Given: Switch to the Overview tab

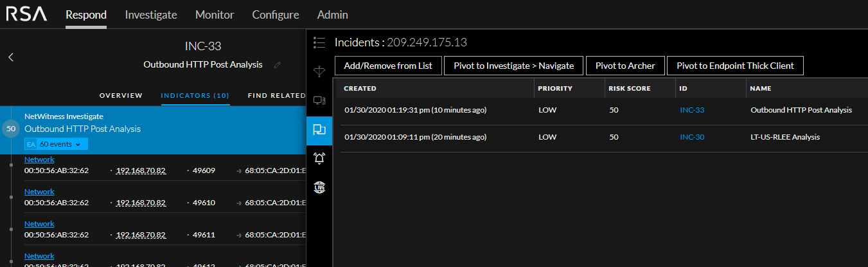Looking at the screenshot, I should click(x=121, y=96).
